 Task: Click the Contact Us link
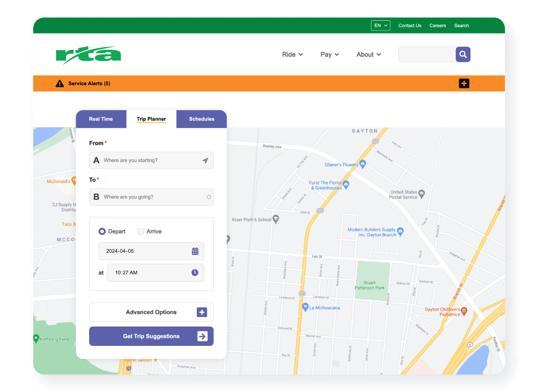click(x=410, y=25)
